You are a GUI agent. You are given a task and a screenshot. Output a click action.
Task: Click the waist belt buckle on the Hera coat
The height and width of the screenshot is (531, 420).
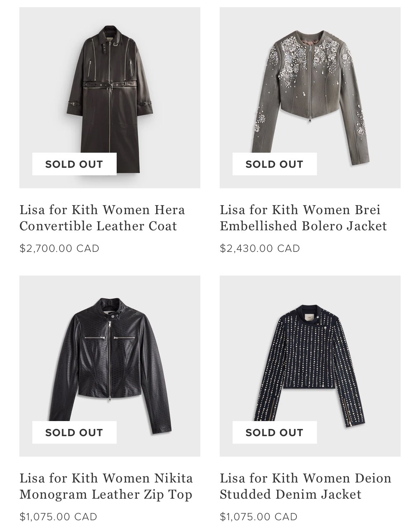109,86
